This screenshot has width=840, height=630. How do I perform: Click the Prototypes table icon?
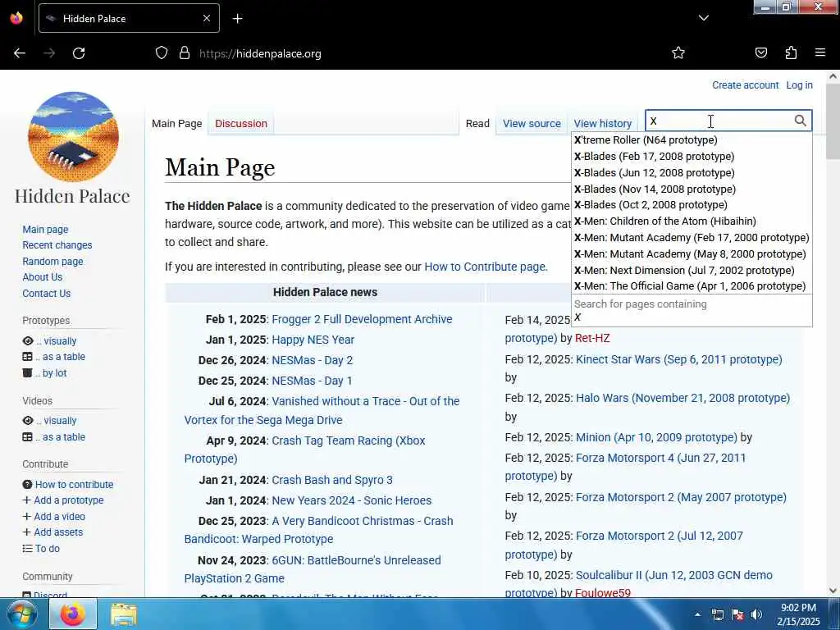pyautogui.click(x=27, y=357)
